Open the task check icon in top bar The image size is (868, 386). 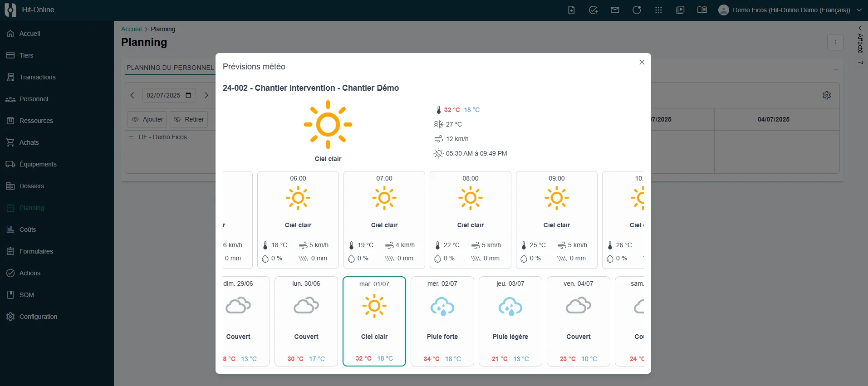point(593,10)
